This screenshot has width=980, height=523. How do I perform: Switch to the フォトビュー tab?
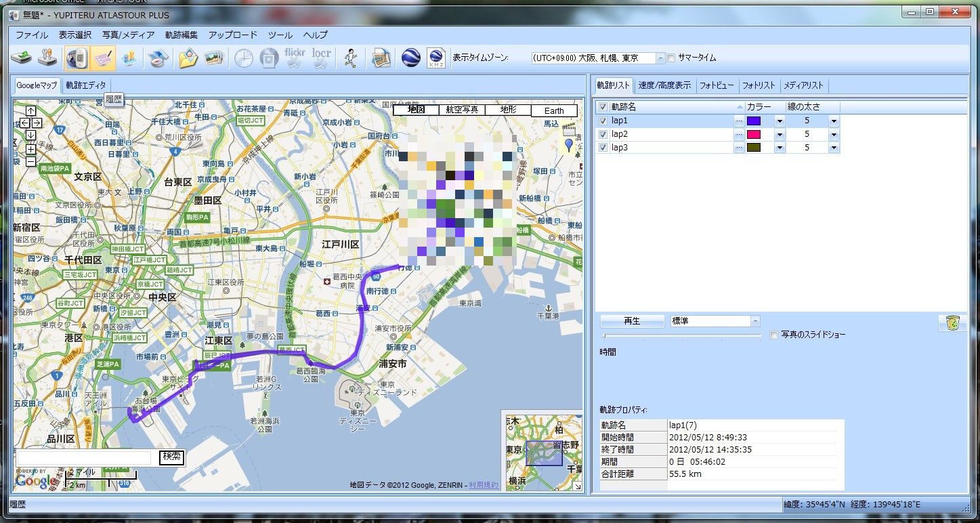717,85
